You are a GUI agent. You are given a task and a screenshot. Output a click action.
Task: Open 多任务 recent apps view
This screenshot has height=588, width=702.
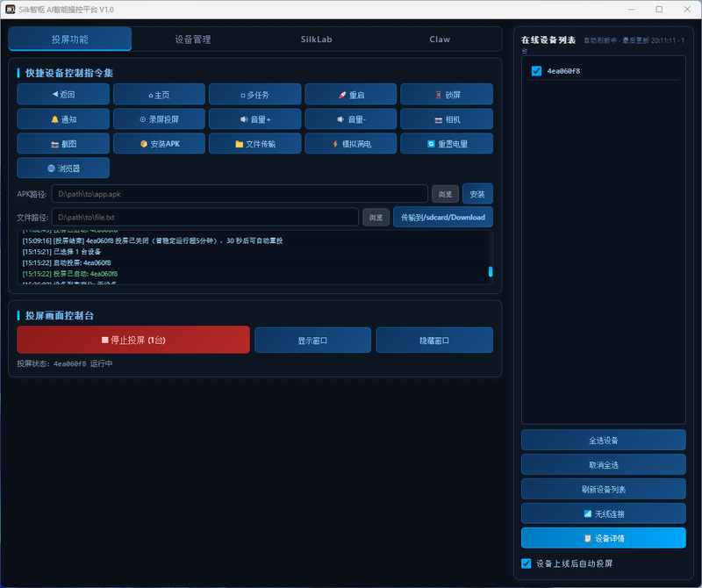(x=254, y=95)
